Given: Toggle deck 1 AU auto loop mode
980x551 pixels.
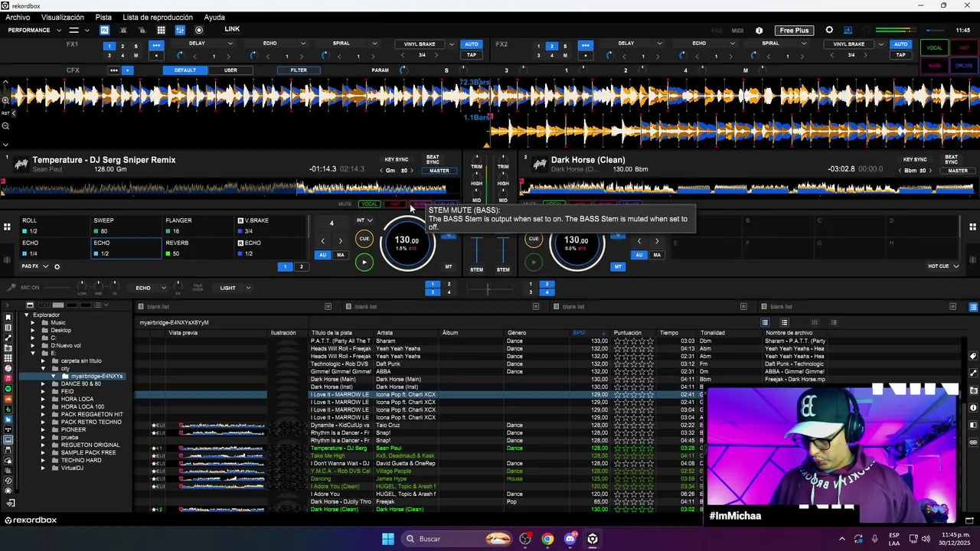Looking at the screenshot, I should (x=323, y=255).
